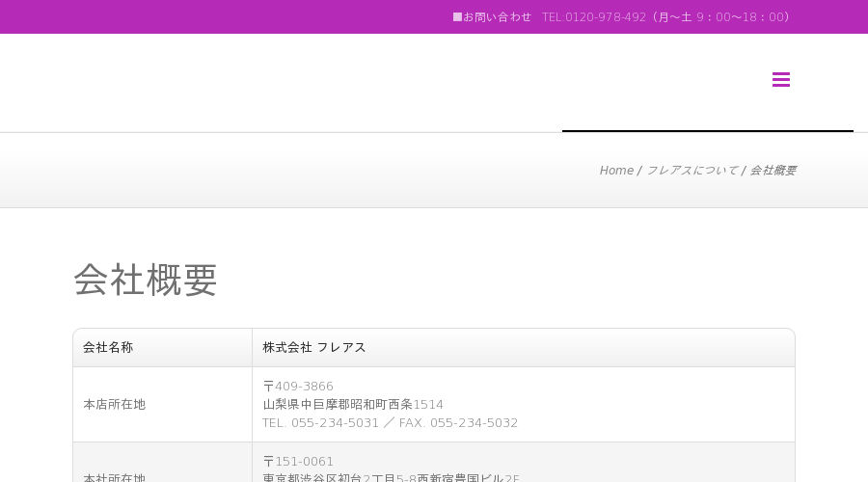This screenshot has width=868, height=482.
Task: Click the 会社概要 breadcrumb item
Action: pyautogui.click(x=773, y=171)
